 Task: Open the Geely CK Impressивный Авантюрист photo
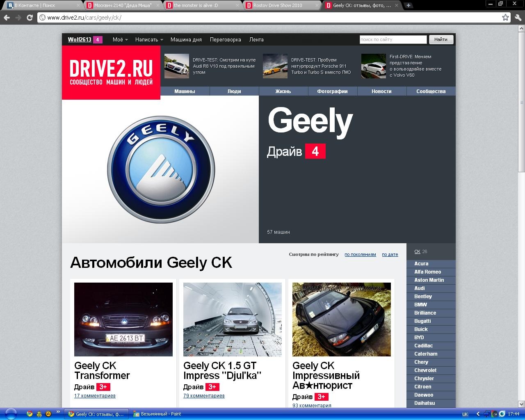coord(342,320)
